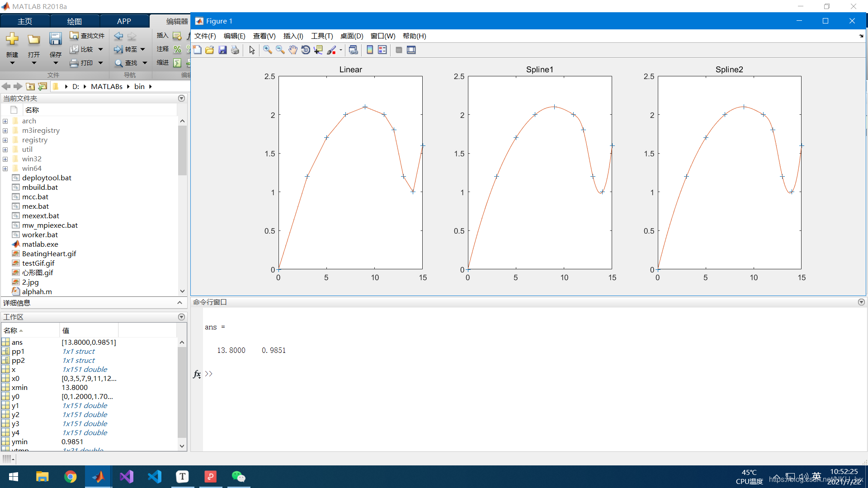Viewport: 868px width, 488px height.
Task: Expand the win64 folder tree node
Action: point(5,169)
